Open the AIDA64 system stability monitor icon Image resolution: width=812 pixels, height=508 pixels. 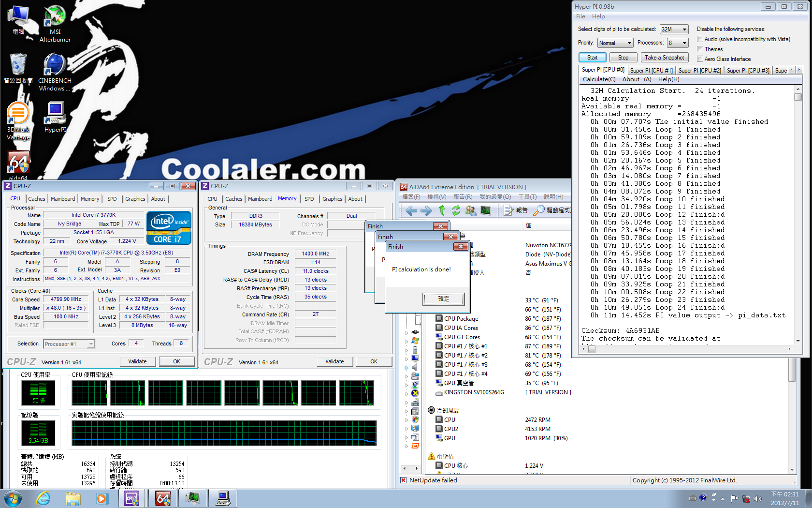tap(486, 210)
